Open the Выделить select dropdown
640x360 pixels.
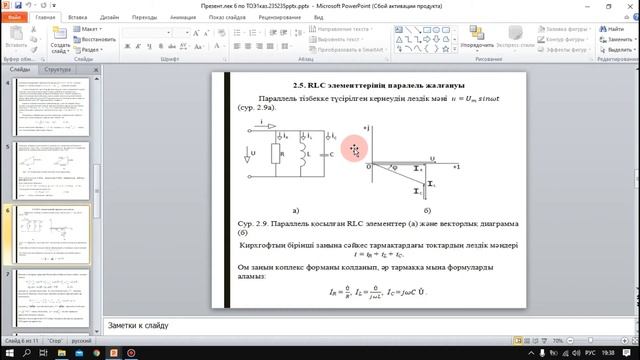pos(617,49)
